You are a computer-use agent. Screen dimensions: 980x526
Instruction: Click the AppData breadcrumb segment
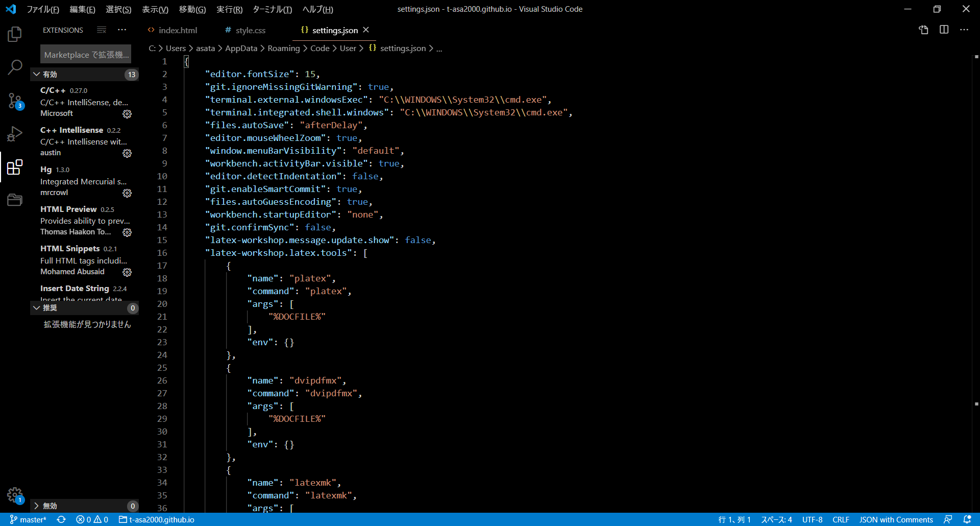pos(241,48)
